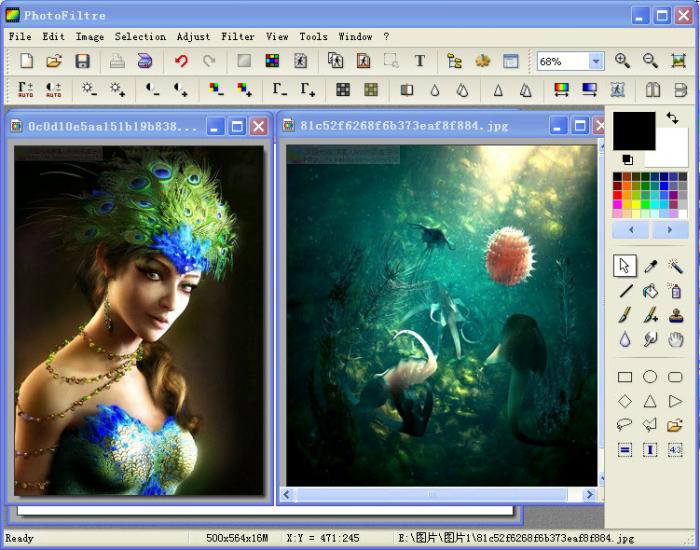Open the Tools menu
700x550 pixels.
[313, 37]
